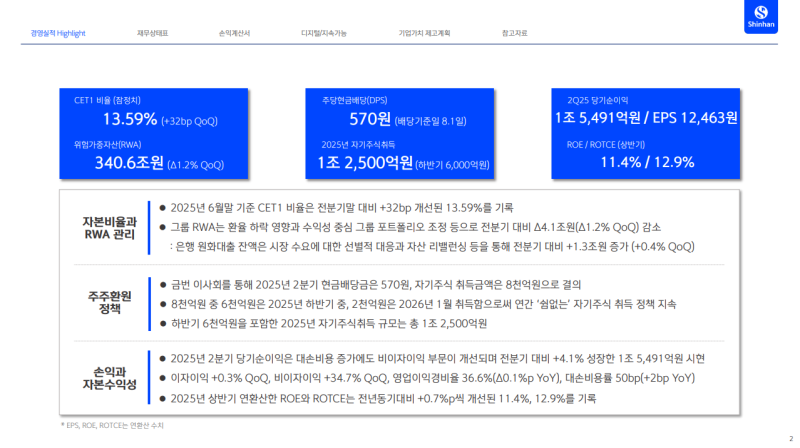Open the 기업가치 제고계획 tab
This screenshot has width=800, height=448.
[x=424, y=34]
